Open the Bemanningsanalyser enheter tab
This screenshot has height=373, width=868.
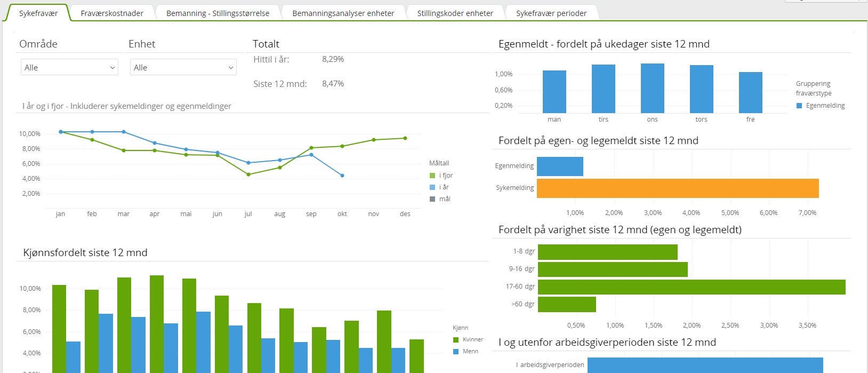tap(343, 13)
